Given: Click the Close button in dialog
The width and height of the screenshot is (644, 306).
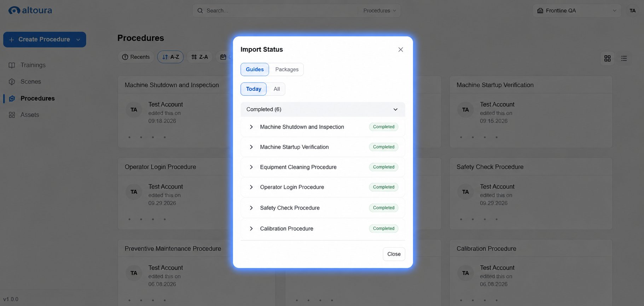Looking at the screenshot, I should click(394, 254).
